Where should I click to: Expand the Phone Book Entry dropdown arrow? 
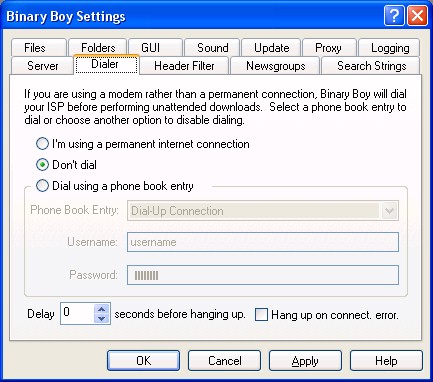point(389,211)
